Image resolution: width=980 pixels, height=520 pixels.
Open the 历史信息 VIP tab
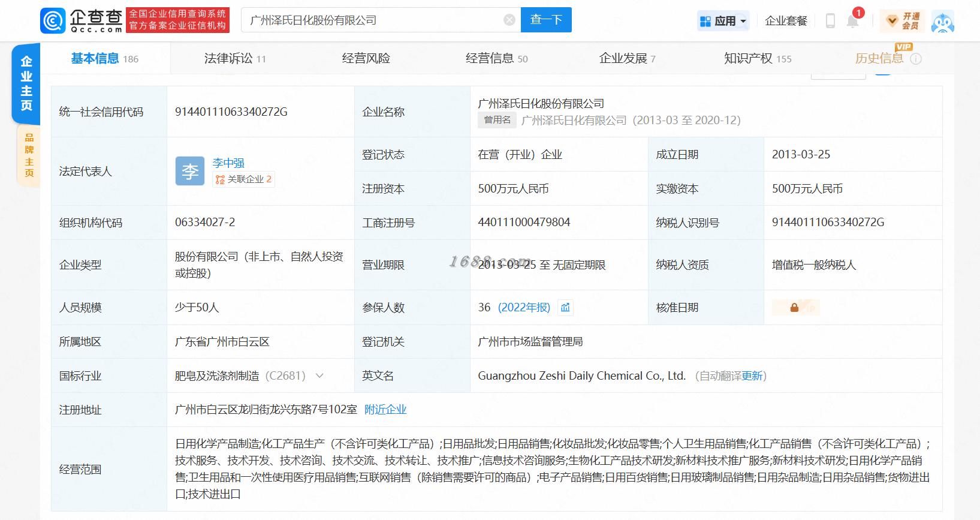tap(879, 58)
